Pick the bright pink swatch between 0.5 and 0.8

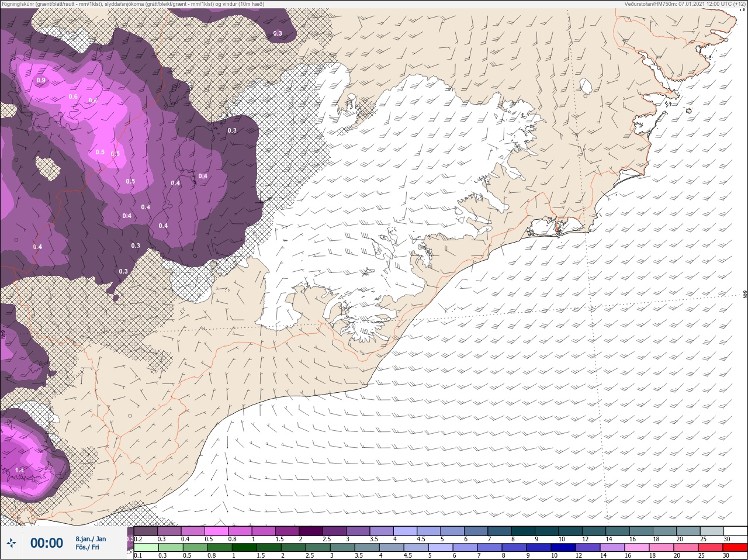tap(217, 531)
